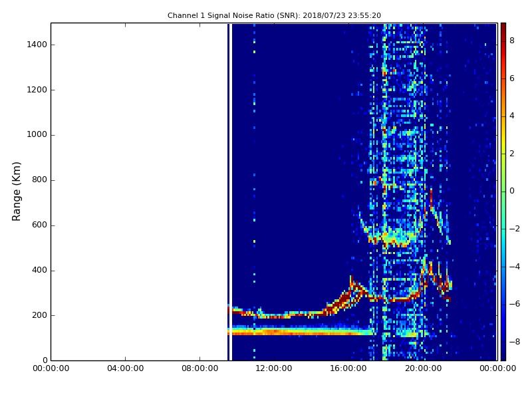Screen dimensions: 532x399
Task: Click the colorbar tick label −4
Action: (515, 267)
